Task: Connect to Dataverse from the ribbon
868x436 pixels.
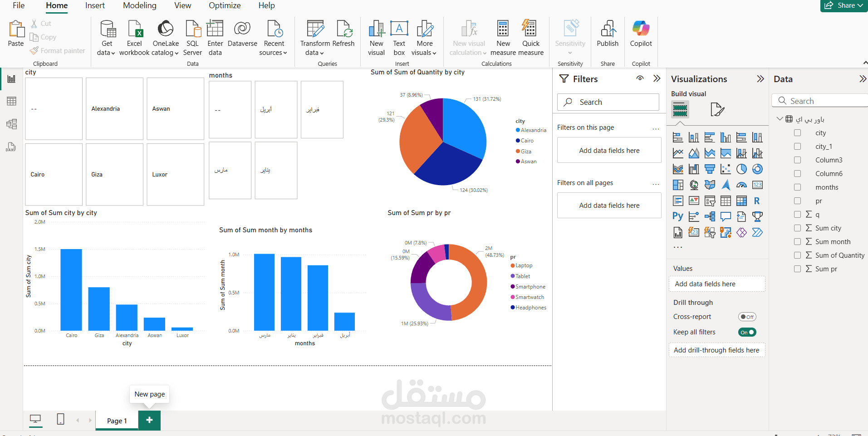Action: point(242,33)
